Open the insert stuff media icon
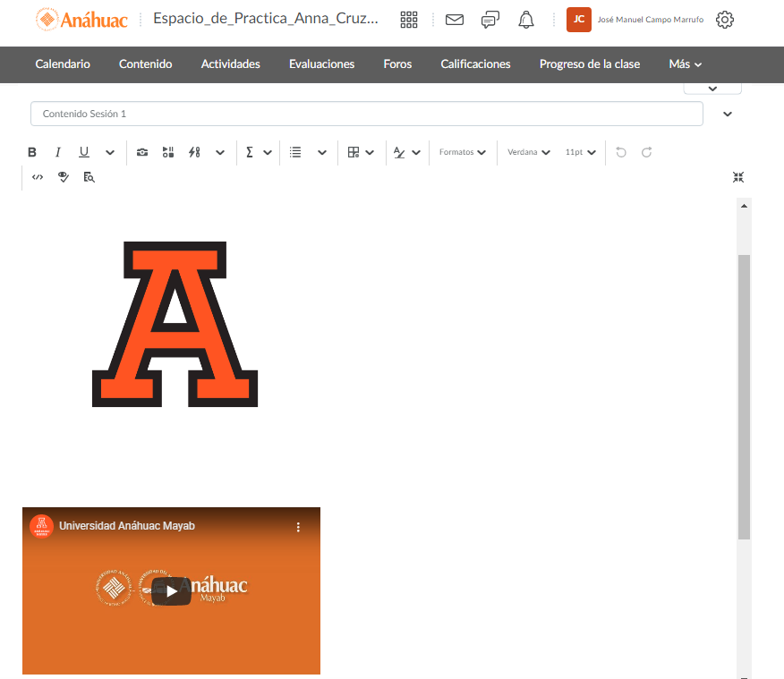This screenshot has width=784, height=679. point(168,152)
